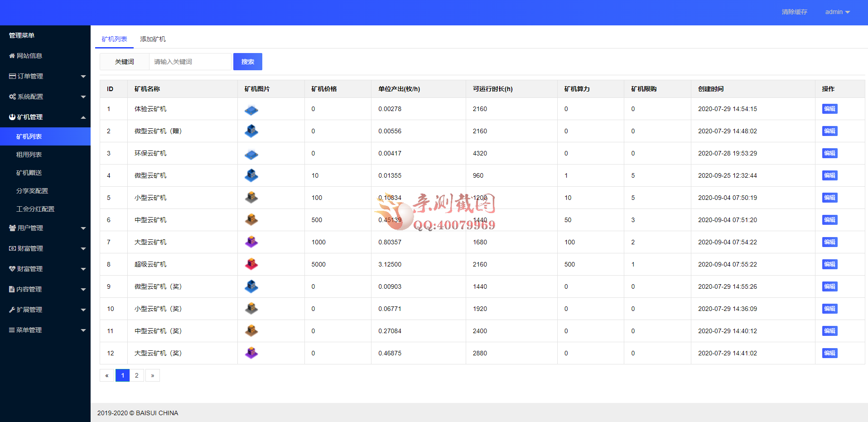Click the 超级云矿机 red miner image
The width and height of the screenshot is (868, 422).
[x=251, y=264]
